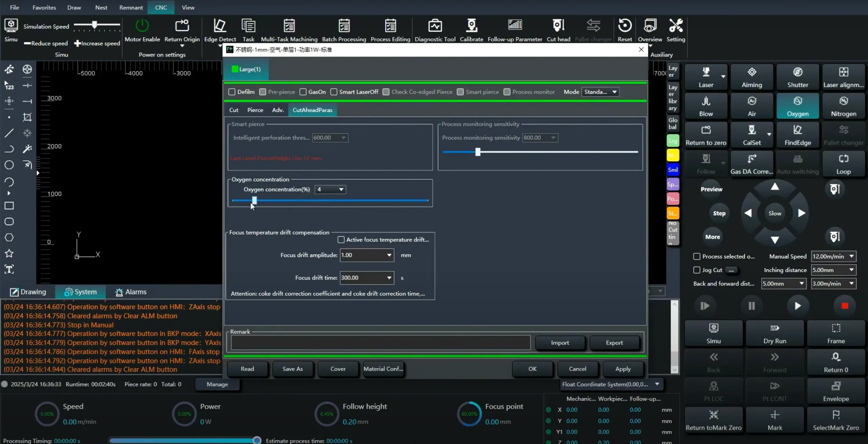Open the Oxygen concentration dropdown
This screenshot has width=868, height=444.
341,189
